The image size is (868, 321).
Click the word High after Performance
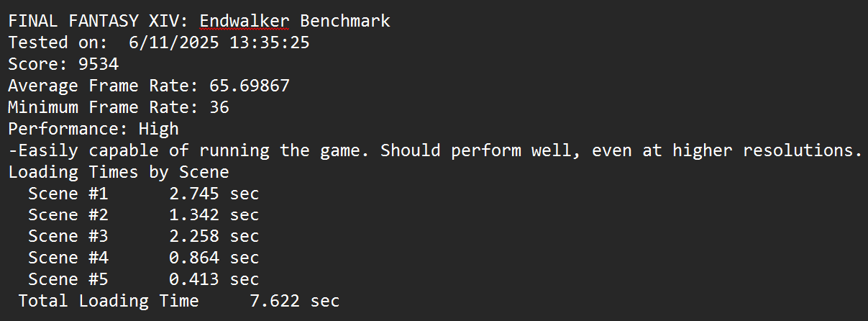pyautogui.click(x=158, y=129)
